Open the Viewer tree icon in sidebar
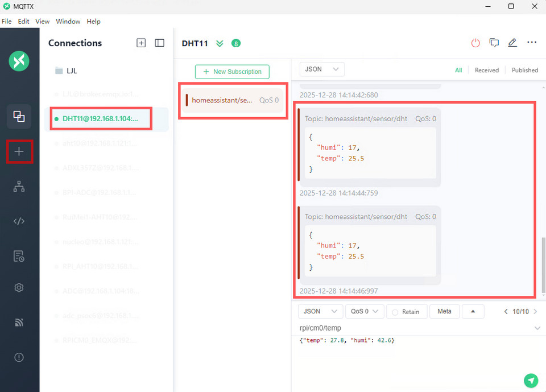This screenshot has height=392, width=546. [x=19, y=187]
